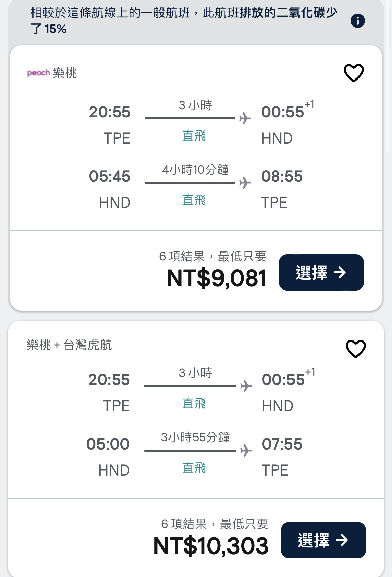Viewport: 392px width, 577px height.
Task: Click the 20:55 departure time in Peach card
Action: coord(110,112)
